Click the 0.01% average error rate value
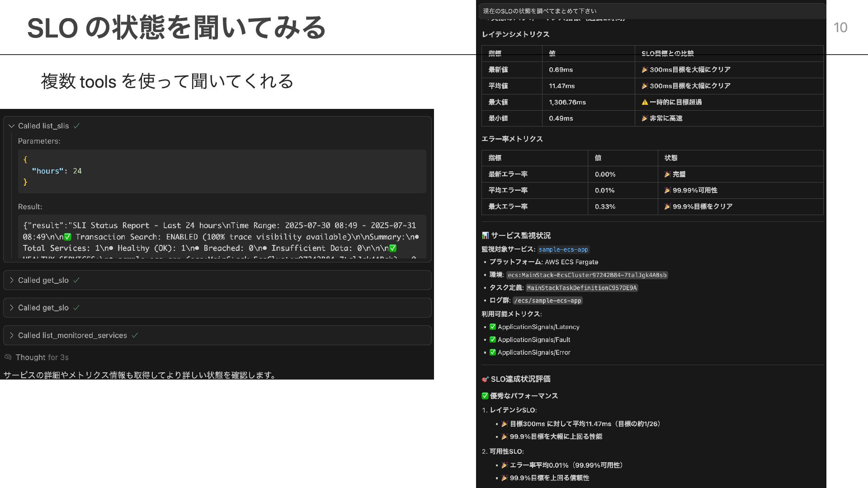 tap(604, 191)
